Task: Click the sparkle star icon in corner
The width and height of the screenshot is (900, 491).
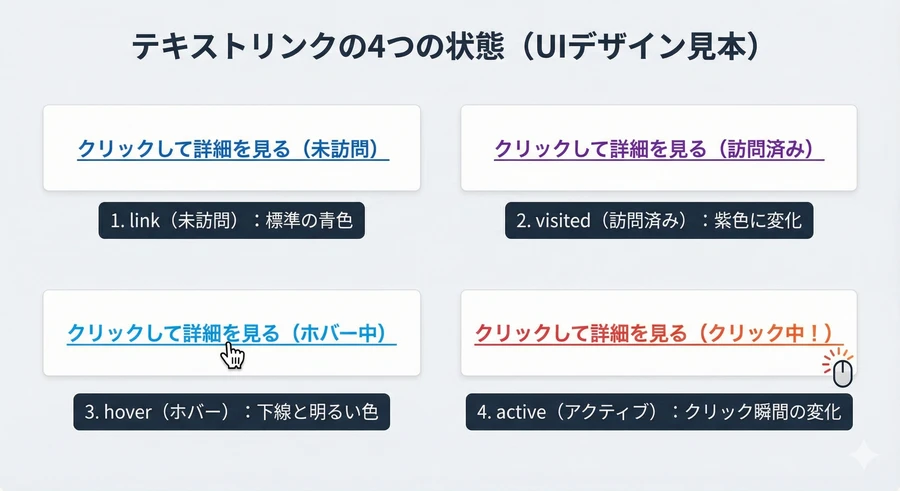Action: (x=864, y=455)
